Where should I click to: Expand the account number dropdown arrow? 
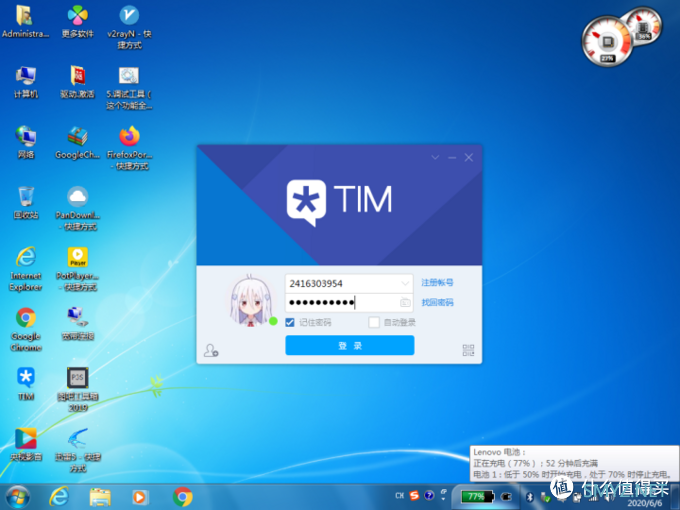pyautogui.click(x=405, y=284)
